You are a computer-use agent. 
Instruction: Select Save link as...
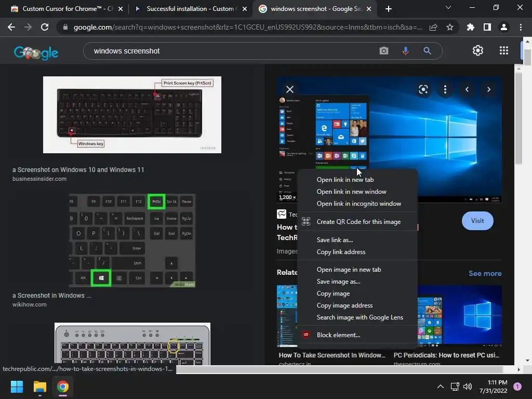(x=357, y=240)
